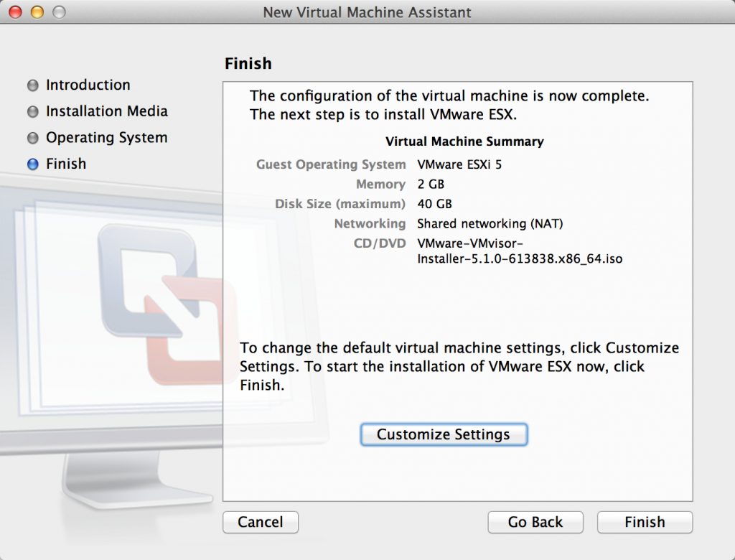This screenshot has width=735, height=560.
Task: Select the Introduction step in sidebar
Action: (88, 85)
